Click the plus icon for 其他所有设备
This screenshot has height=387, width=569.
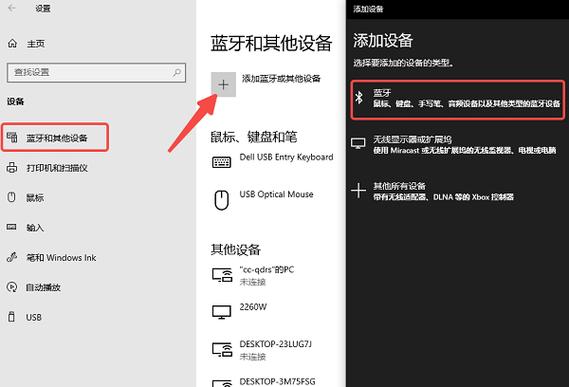pyautogui.click(x=358, y=191)
